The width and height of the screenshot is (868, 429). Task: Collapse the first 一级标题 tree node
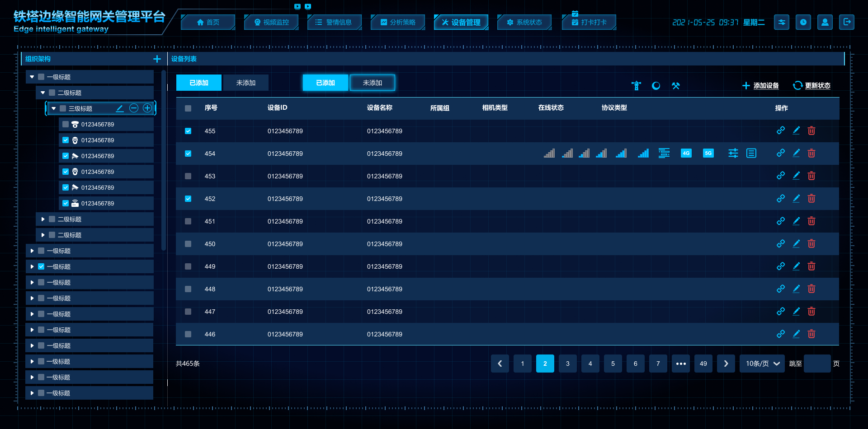pos(32,77)
